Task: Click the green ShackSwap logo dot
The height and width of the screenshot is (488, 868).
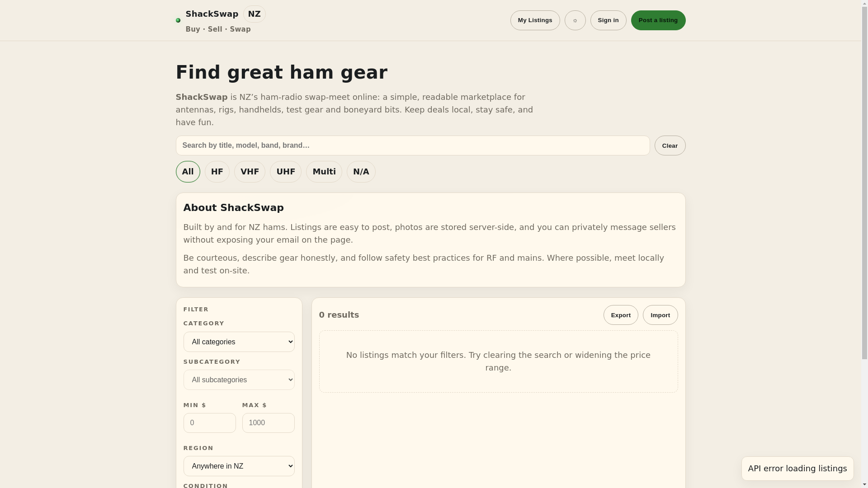Action: pyautogui.click(x=178, y=20)
